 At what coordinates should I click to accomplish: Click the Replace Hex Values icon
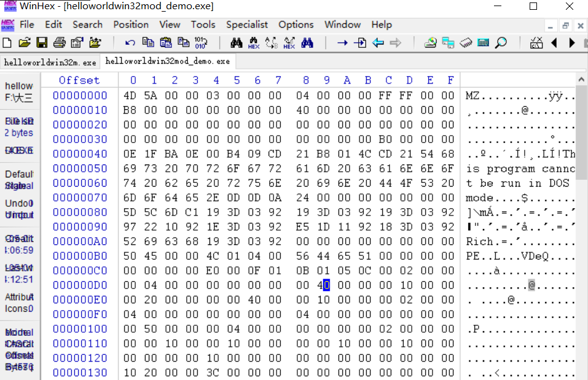click(289, 43)
